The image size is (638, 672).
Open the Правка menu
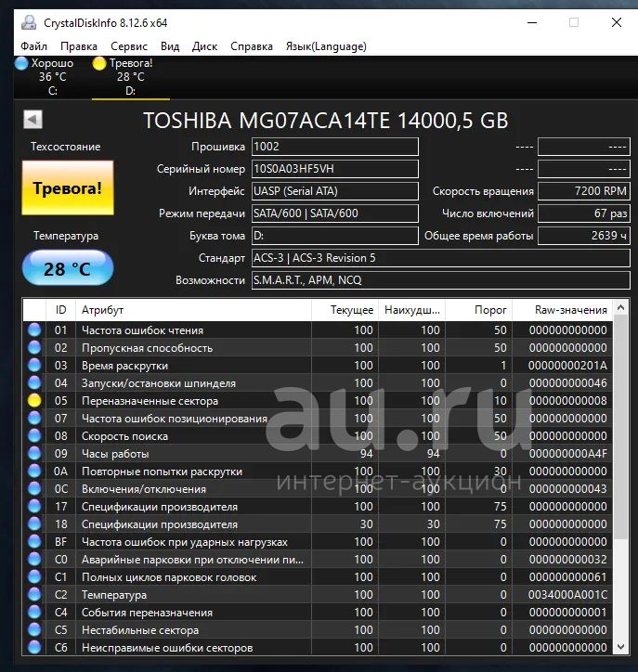point(79,46)
